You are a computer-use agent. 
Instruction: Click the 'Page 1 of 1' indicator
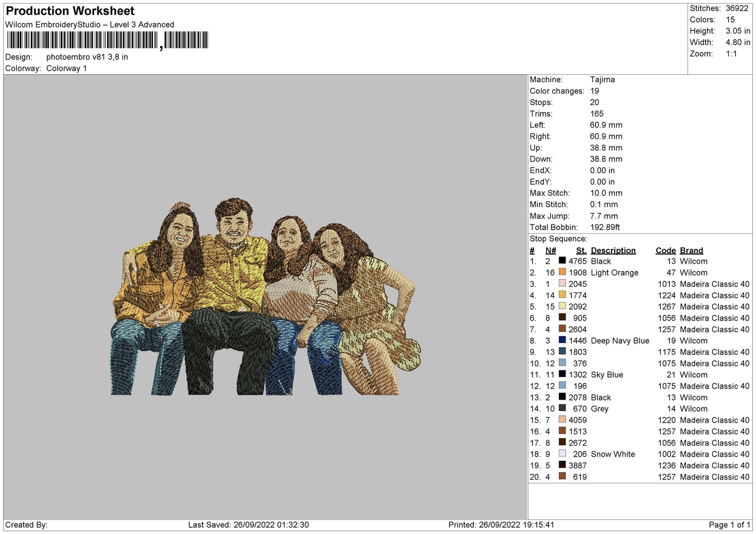click(729, 525)
